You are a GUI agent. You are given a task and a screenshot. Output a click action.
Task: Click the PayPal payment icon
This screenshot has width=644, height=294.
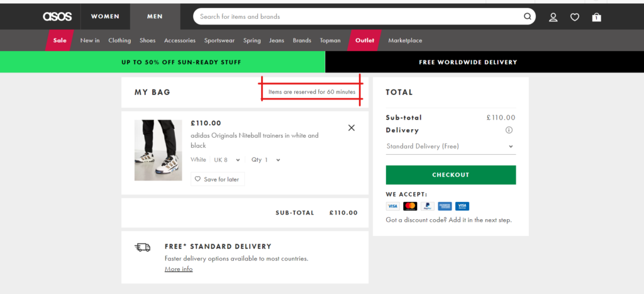[428, 206]
